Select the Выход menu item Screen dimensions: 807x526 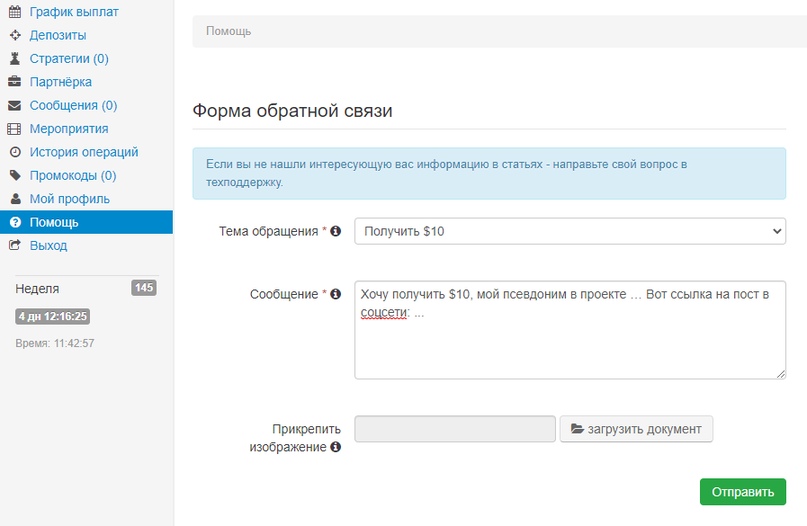(48, 245)
